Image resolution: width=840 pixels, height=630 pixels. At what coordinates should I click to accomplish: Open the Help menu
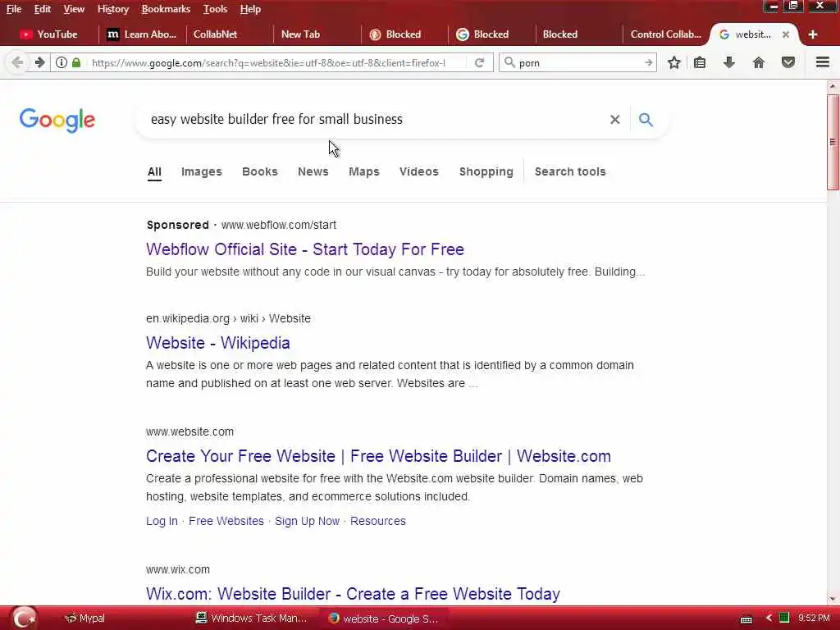250,9
